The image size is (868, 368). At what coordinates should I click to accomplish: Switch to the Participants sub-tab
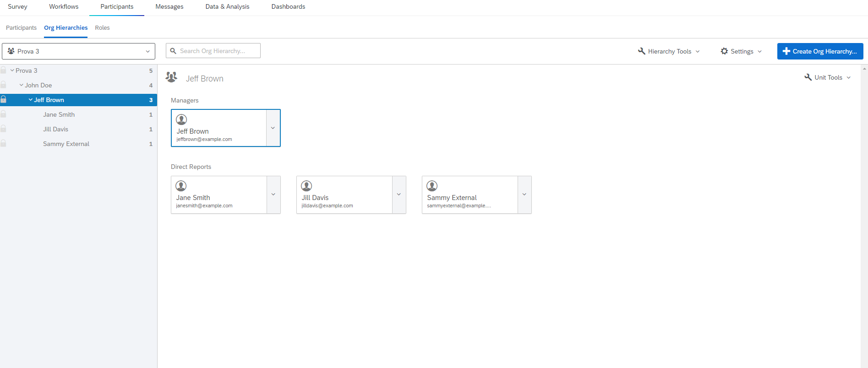(x=21, y=28)
